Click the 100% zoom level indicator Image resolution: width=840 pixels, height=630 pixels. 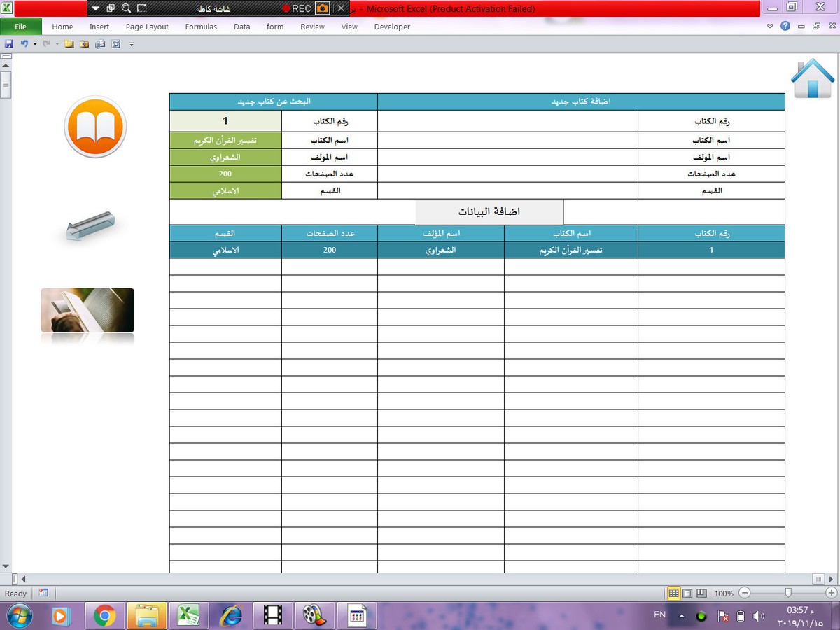724,594
